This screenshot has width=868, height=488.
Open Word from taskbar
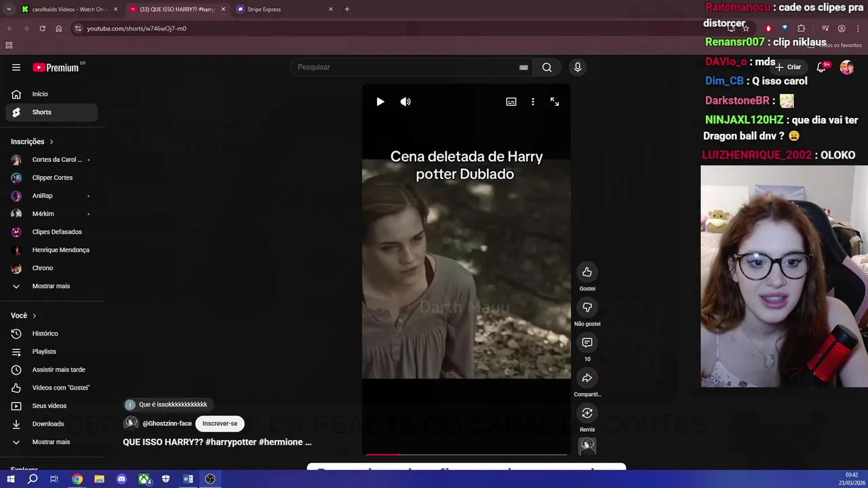click(x=188, y=479)
